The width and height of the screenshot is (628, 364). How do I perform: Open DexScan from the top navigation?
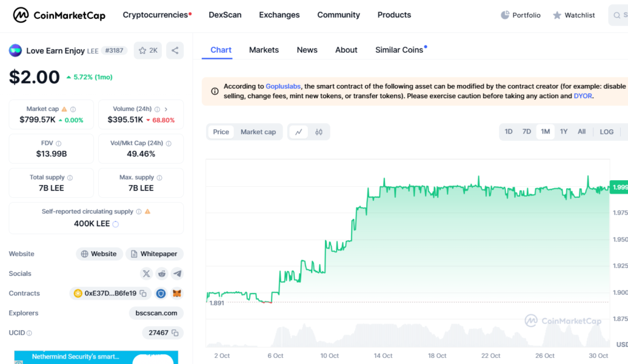coord(225,15)
